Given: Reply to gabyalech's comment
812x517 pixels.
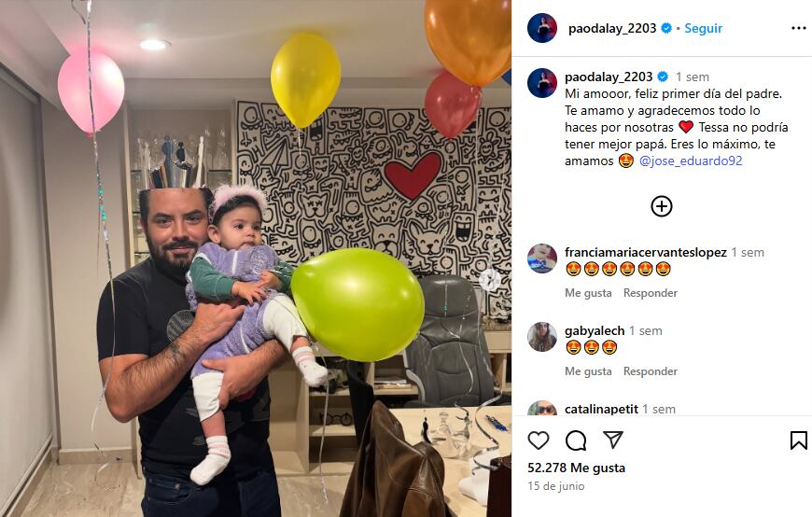Looking at the screenshot, I should pos(650,370).
